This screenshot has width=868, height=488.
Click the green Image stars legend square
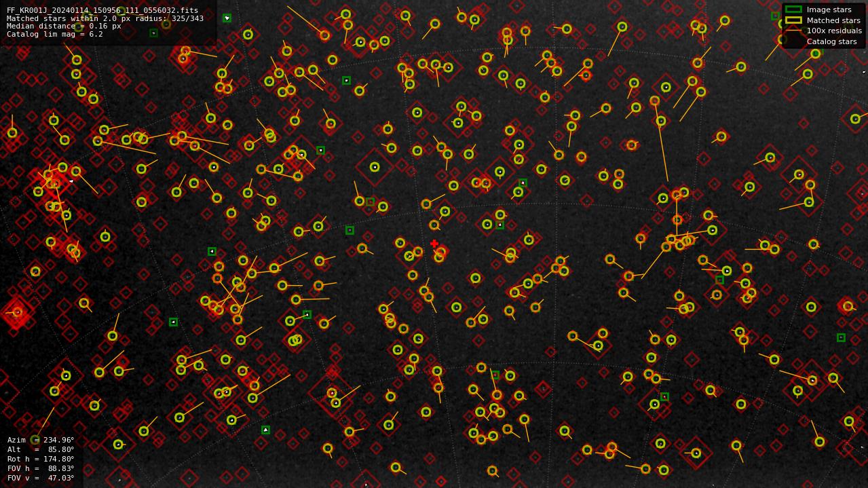[793, 10]
